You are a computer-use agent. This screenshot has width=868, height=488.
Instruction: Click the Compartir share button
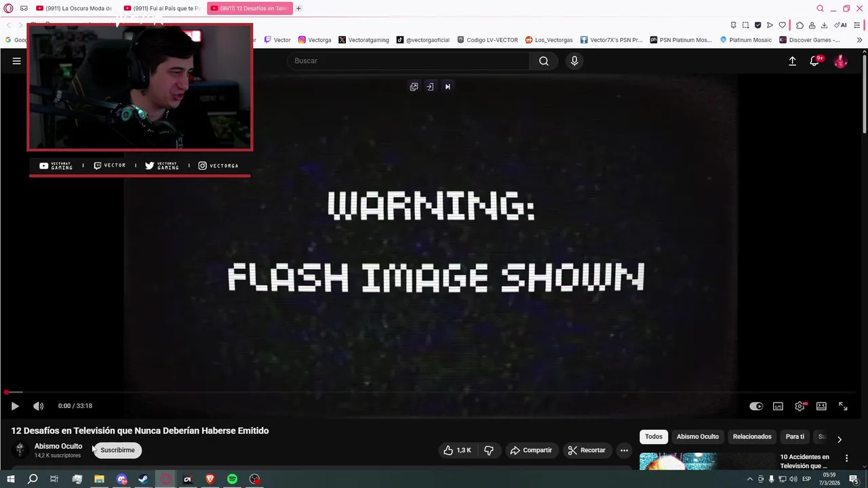[531, 450]
